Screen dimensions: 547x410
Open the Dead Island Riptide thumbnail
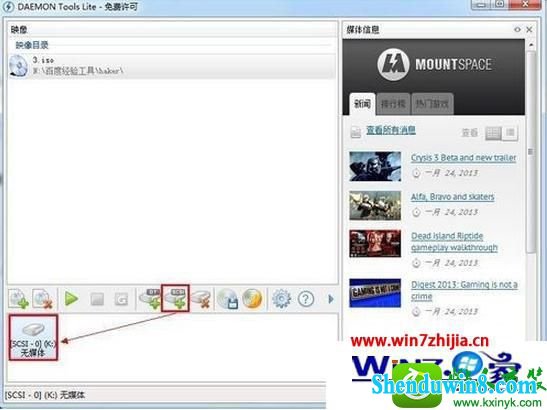tap(375, 243)
